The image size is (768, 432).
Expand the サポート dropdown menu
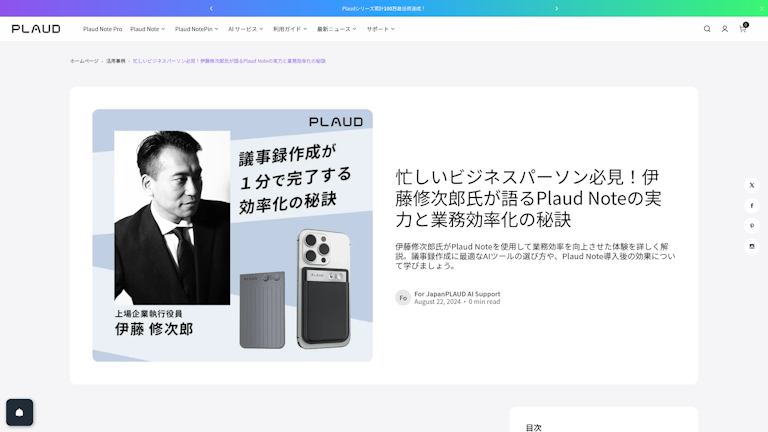(381, 29)
